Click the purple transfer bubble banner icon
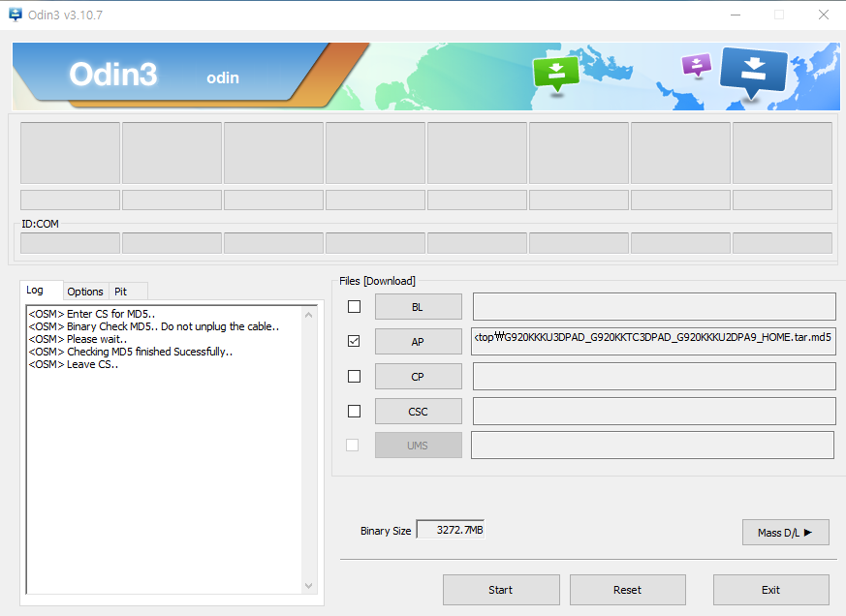This screenshot has height=616, width=846. pyautogui.click(x=696, y=65)
